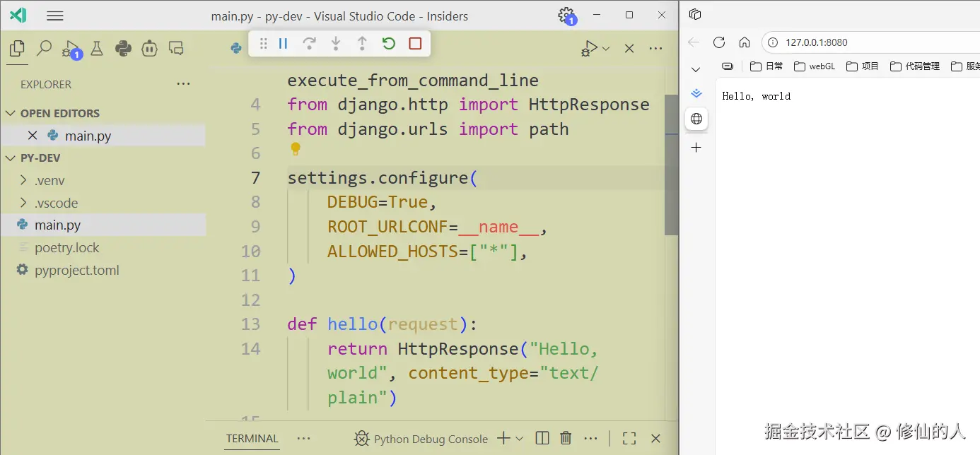Select main.py under Open Editors

pos(103,136)
